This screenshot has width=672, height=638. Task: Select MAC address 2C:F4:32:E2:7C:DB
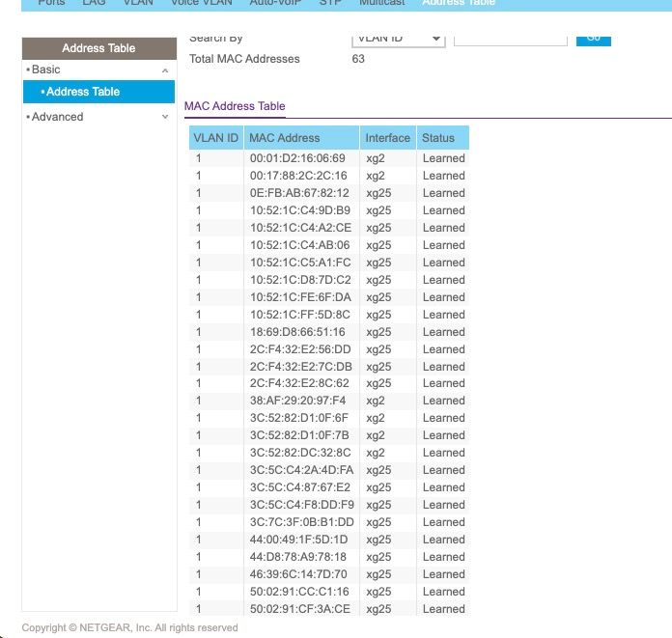point(301,367)
